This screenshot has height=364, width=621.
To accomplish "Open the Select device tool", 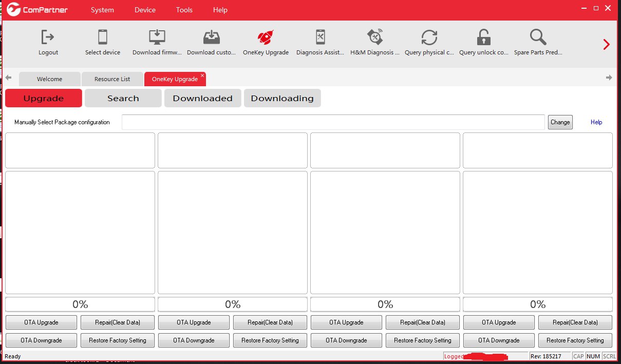I will pos(102,42).
